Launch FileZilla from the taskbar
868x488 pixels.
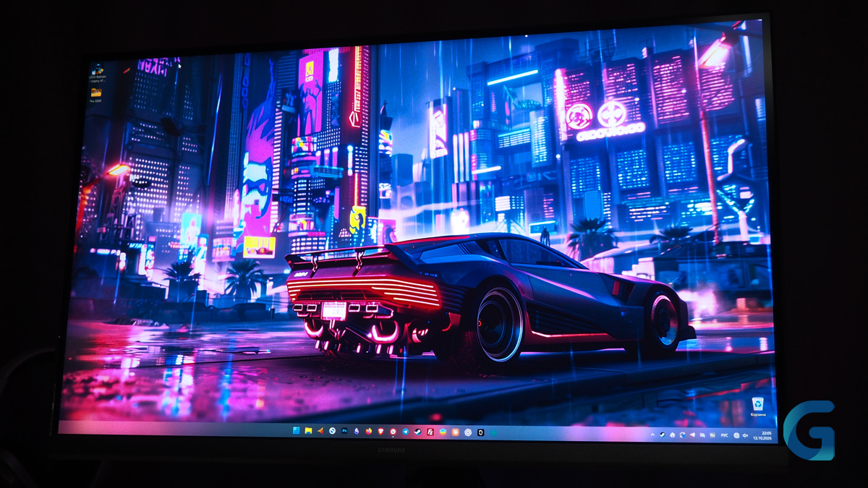tap(430, 432)
